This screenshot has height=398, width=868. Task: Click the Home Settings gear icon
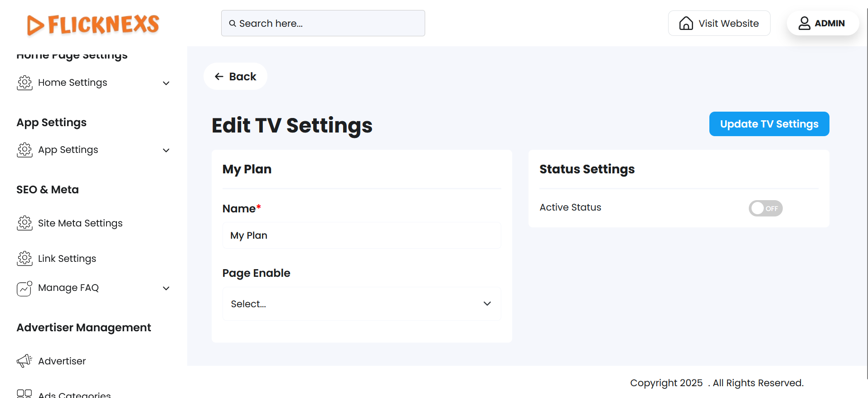pos(24,83)
